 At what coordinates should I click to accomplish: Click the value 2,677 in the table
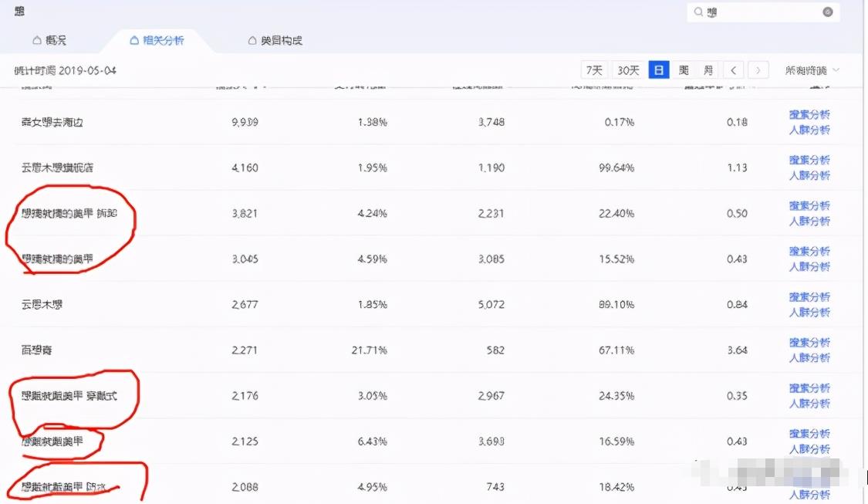click(x=245, y=305)
